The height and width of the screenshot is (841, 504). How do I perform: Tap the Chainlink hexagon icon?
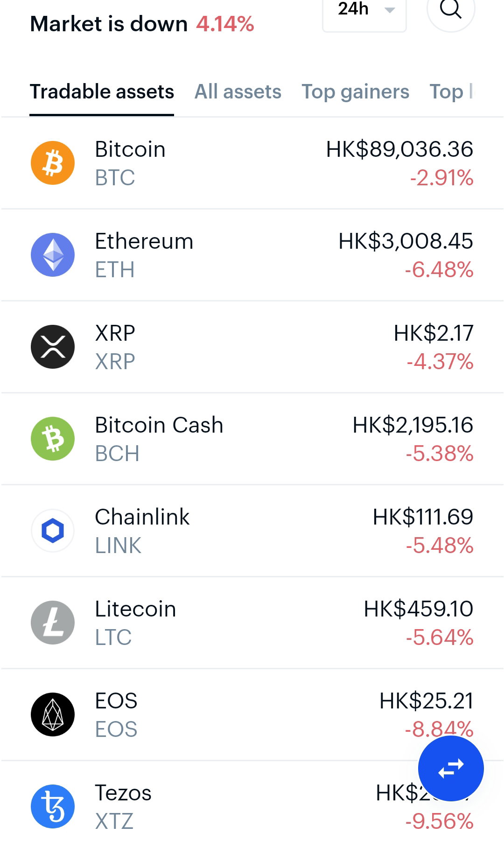[x=53, y=531]
